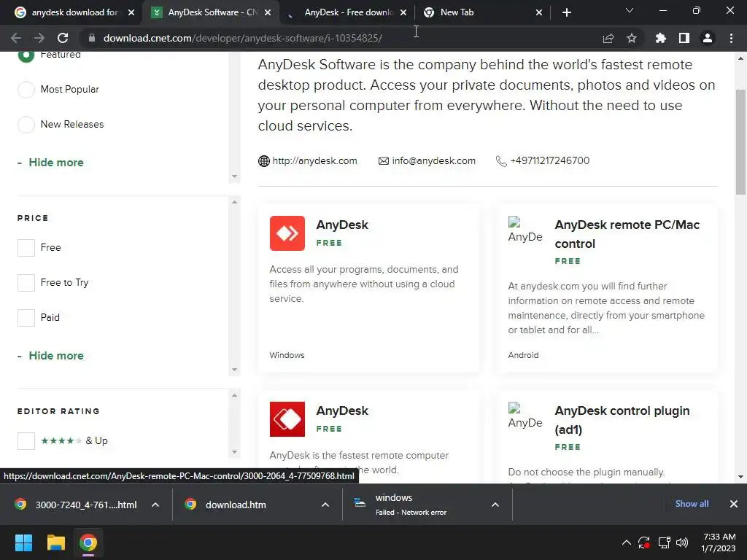Click the envelope icon beside the email
Viewport: 747px width, 560px height.
click(x=384, y=161)
